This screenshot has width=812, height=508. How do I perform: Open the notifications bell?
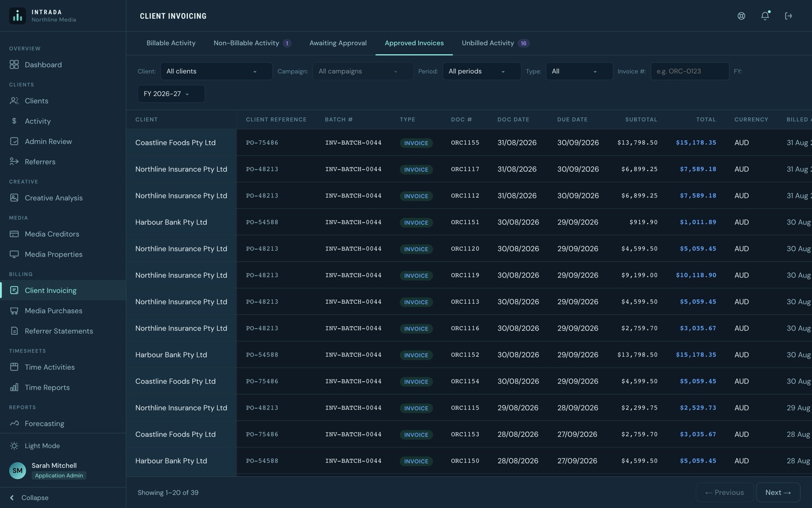765,16
